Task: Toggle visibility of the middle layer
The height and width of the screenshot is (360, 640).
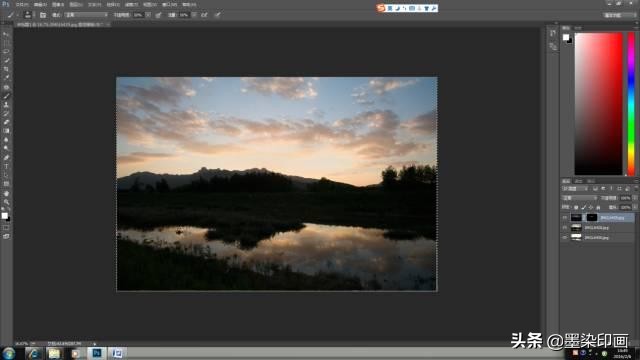Action: pyautogui.click(x=565, y=228)
